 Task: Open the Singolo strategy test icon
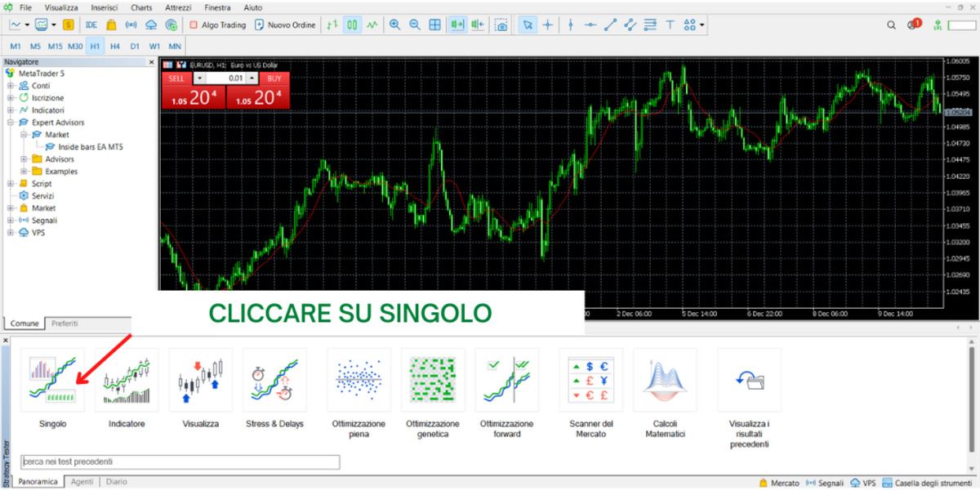[x=52, y=381]
